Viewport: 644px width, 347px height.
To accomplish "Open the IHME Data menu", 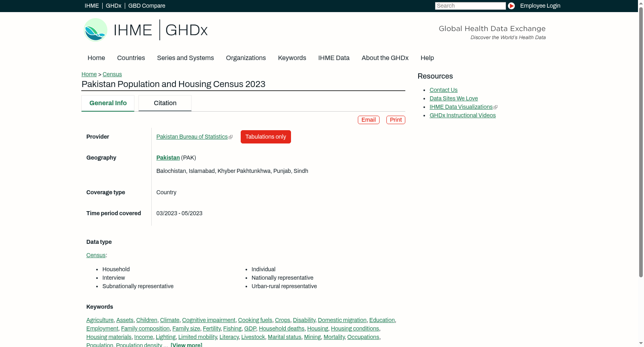I will point(334,58).
